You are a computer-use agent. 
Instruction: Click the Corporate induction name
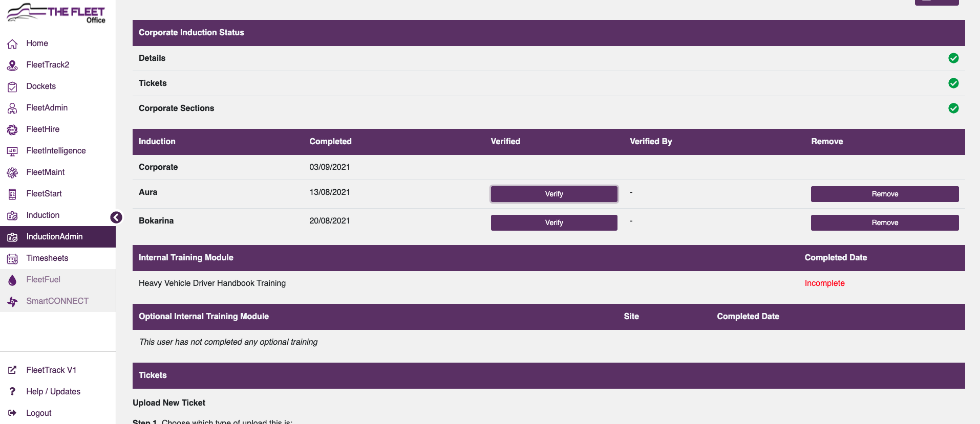click(x=158, y=167)
